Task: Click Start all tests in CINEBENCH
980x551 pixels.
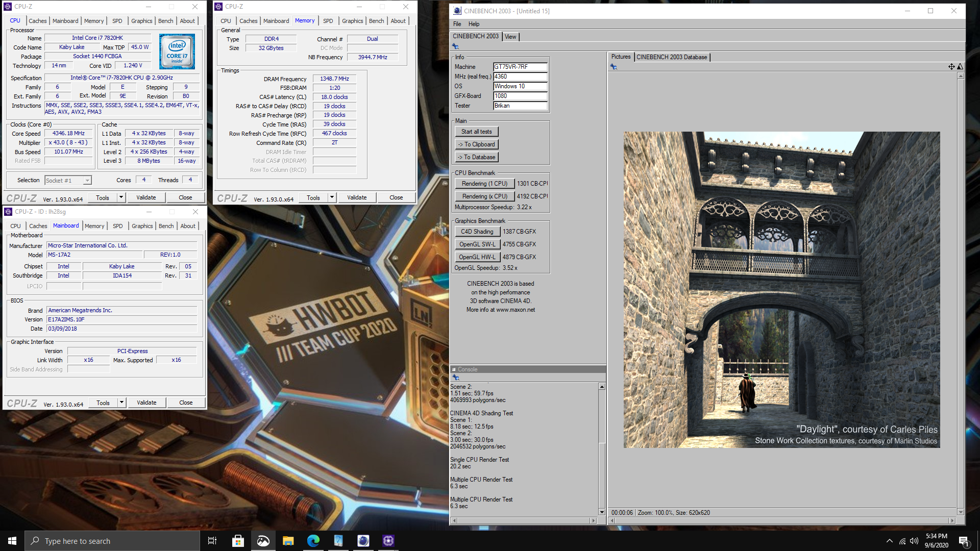Action: click(x=476, y=132)
